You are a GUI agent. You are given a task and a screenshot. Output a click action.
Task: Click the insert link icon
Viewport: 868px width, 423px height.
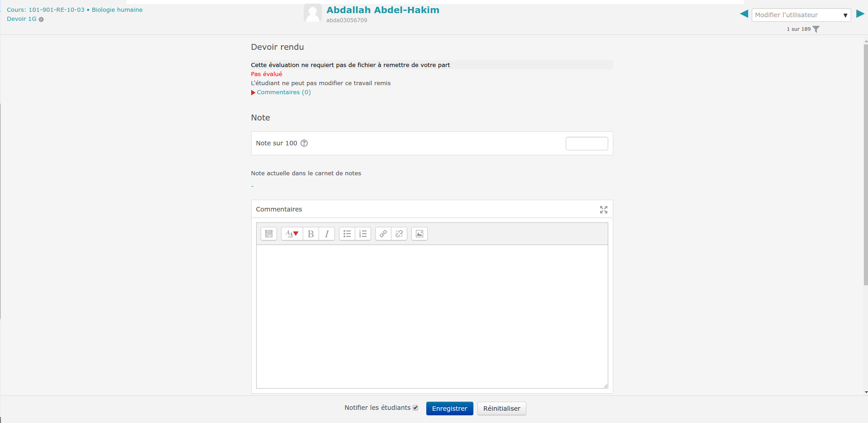click(383, 234)
